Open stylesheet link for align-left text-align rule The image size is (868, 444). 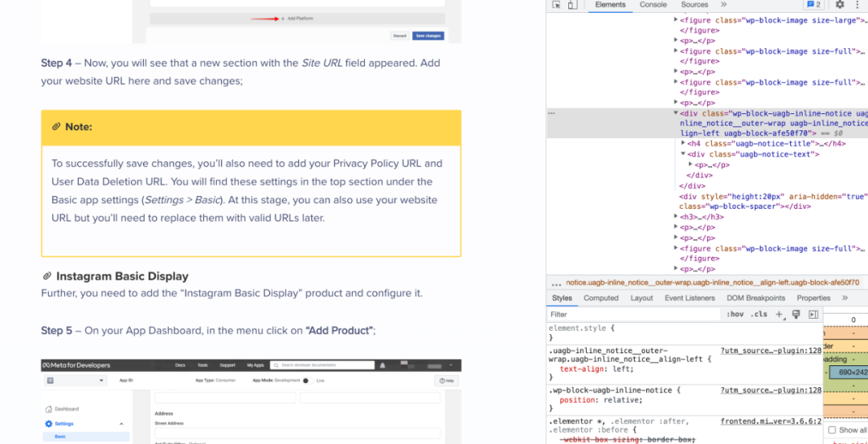click(x=771, y=351)
